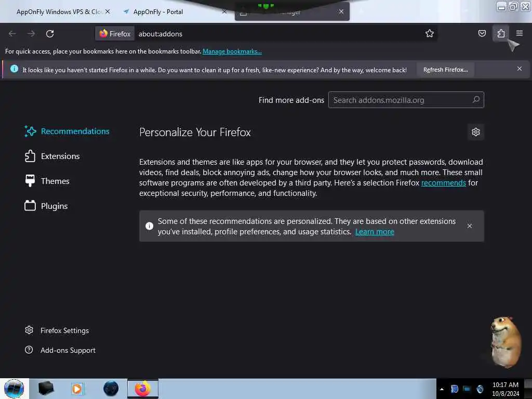Viewport: 532px width, 399px height.
Task: Open the Save to Pocket button
Action: click(482, 34)
